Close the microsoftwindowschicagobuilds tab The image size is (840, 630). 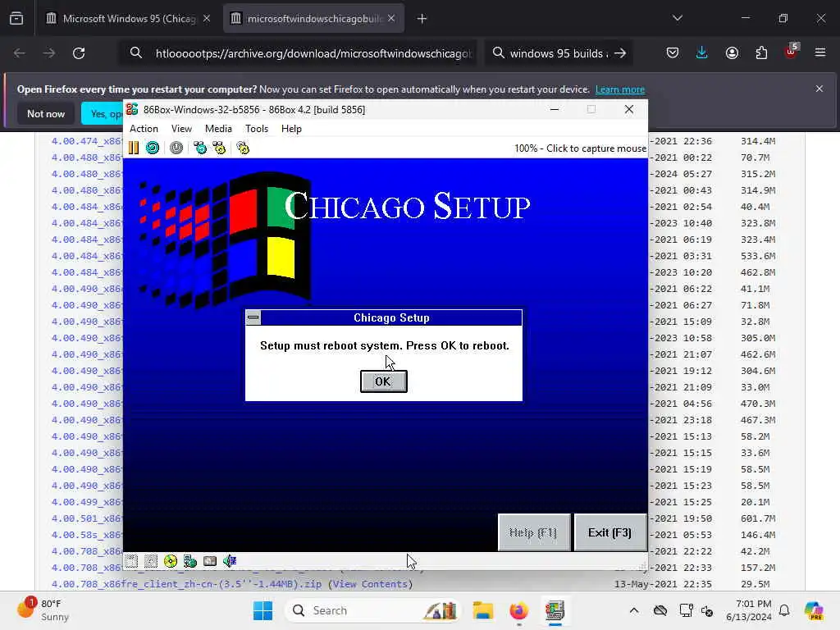tap(391, 19)
